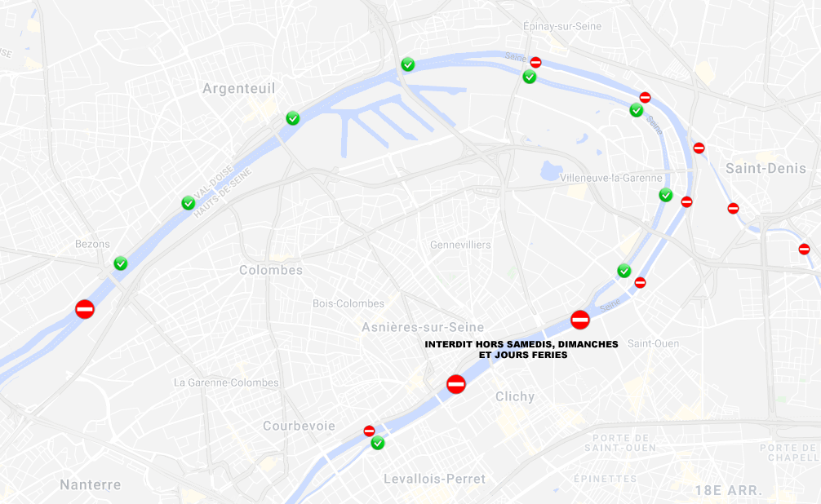The width and height of the screenshot is (821, 504).
Task: Click the large red no-entry marker near Saint-Ouen Seine label
Action: click(x=580, y=320)
